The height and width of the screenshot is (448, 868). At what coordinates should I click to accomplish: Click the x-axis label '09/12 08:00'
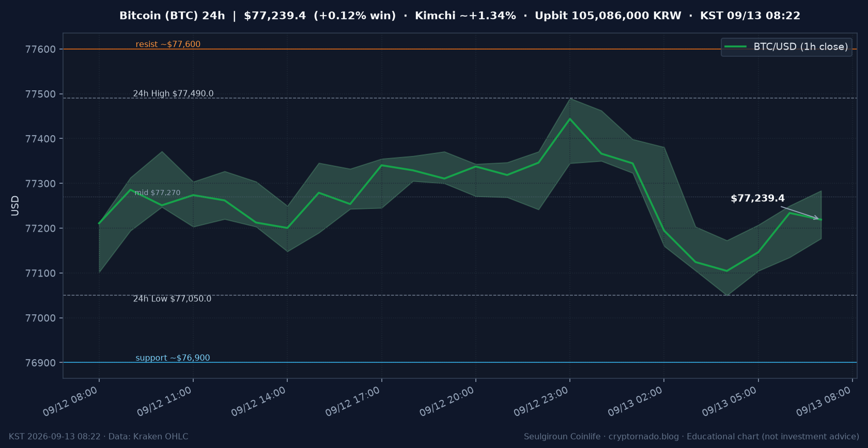tap(70, 402)
